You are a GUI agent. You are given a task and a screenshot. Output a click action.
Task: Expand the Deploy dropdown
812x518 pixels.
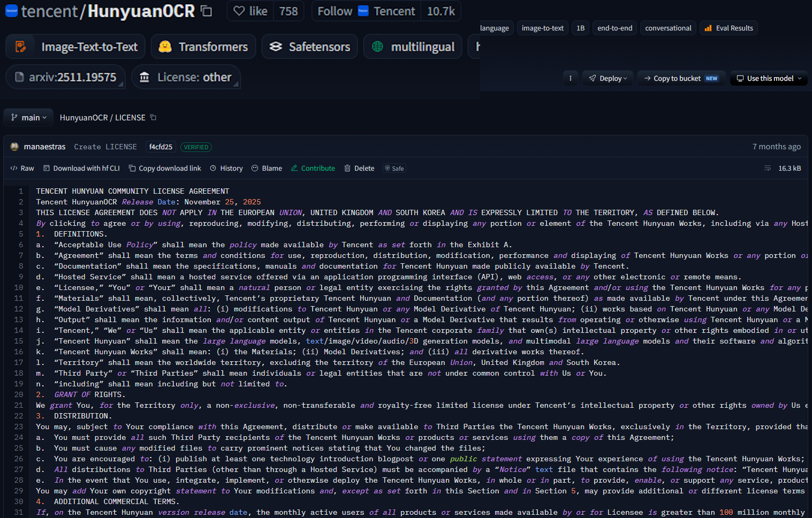point(608,78)
